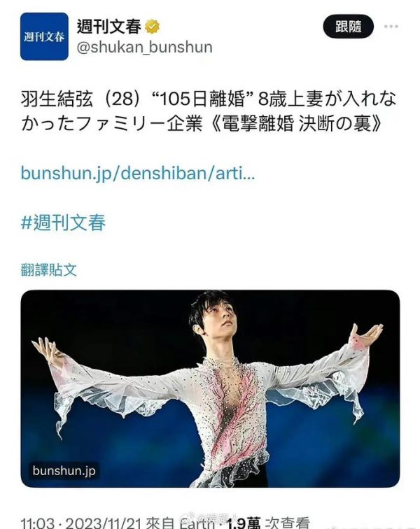Click the gold verified badge
This screenshot has width=420, height=529.
click(x=153, y=27)
